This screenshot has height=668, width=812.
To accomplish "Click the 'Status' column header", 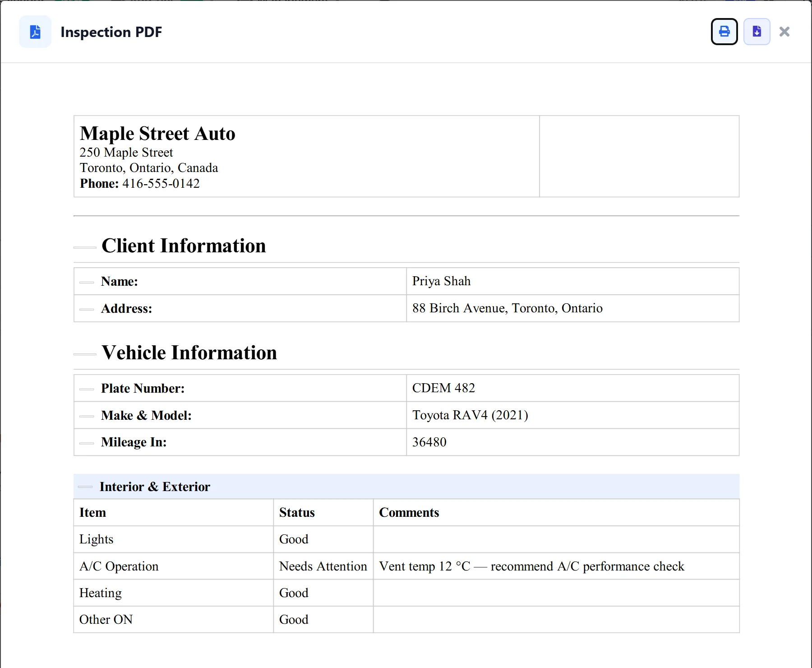I will 323,513.
